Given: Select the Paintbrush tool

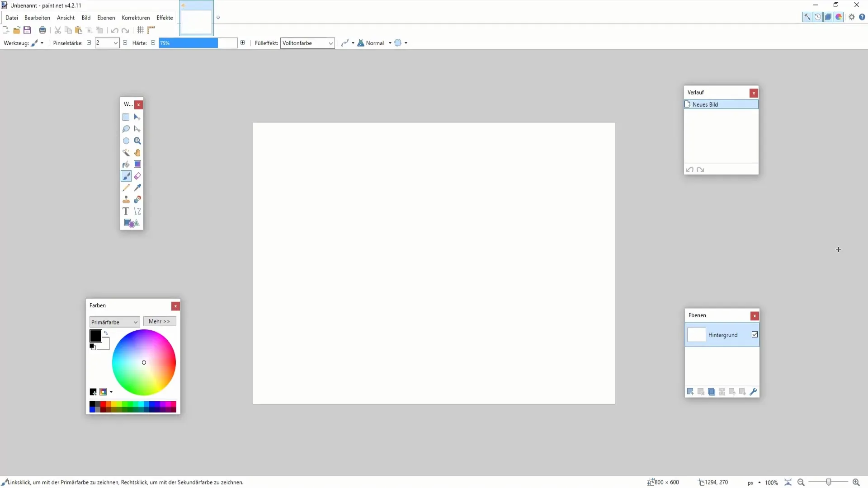Looking at the screenshot, I should (126, 176).
